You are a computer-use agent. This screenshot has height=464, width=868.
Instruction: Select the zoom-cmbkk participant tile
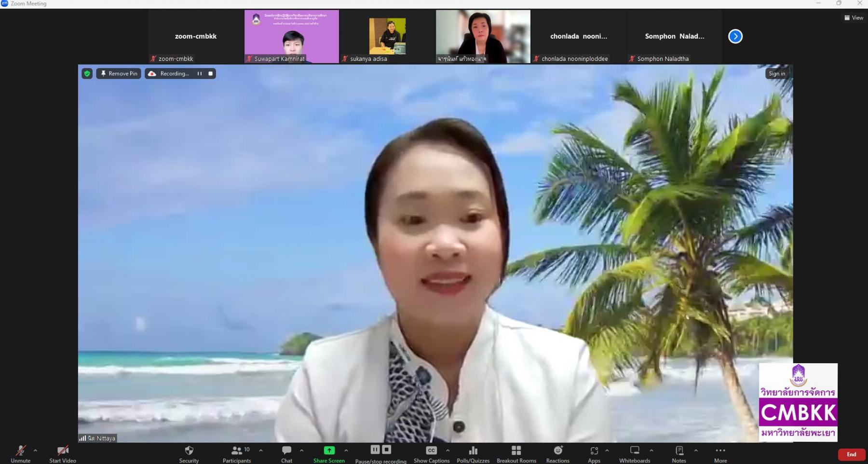196,37
